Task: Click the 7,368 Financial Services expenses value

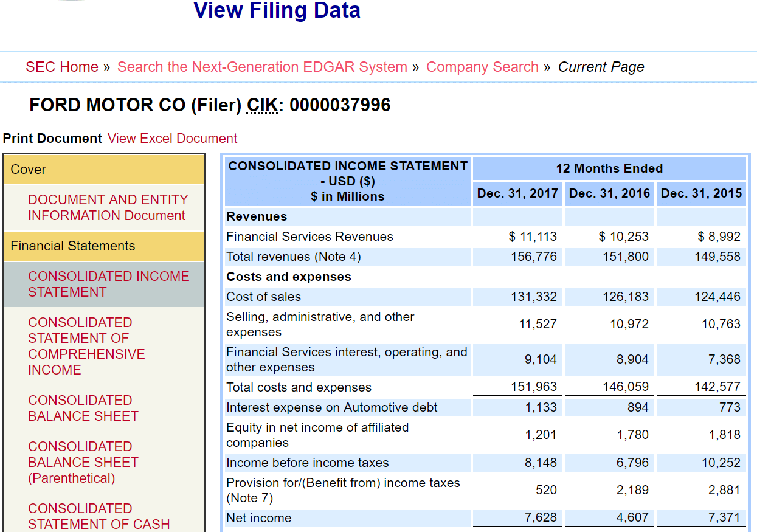Action: (x=724, y=359)
